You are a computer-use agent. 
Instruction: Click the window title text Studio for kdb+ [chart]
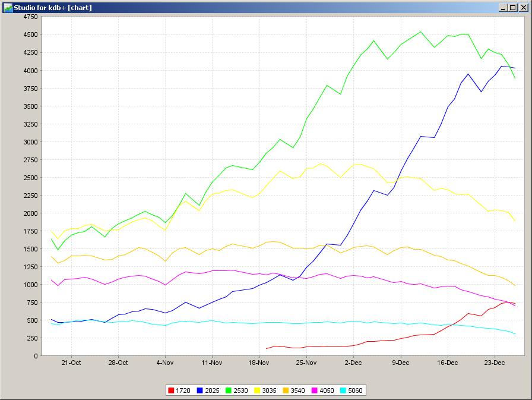pos(53,8)
